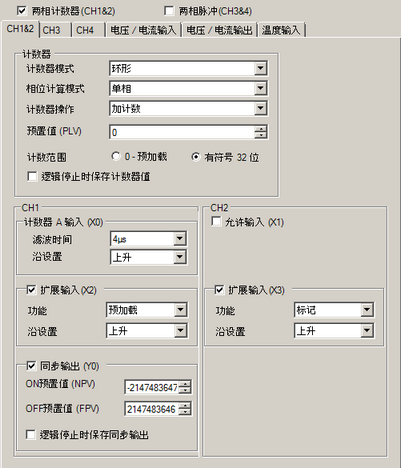
Task: Open 功能 dropdown under 扩展输入(X3)
Action: (334, 310)
